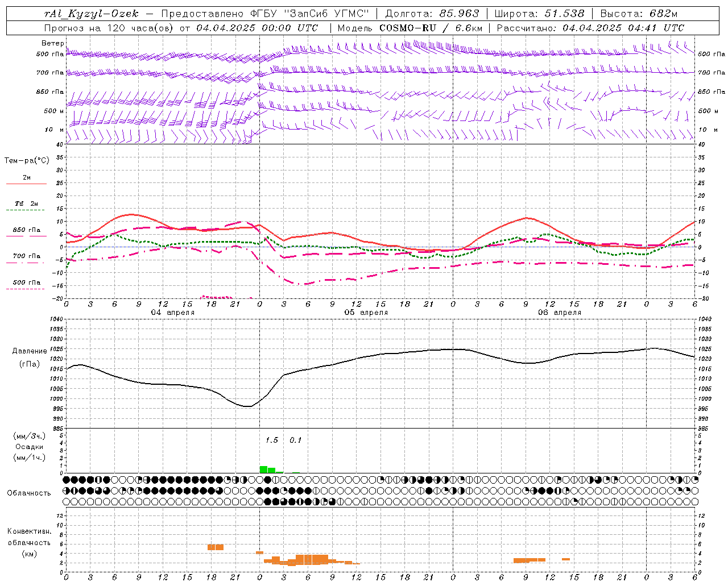728x582 pixels.
Task: Click the 'Высота: 682м' header value
Action: [x=639, y=14]
